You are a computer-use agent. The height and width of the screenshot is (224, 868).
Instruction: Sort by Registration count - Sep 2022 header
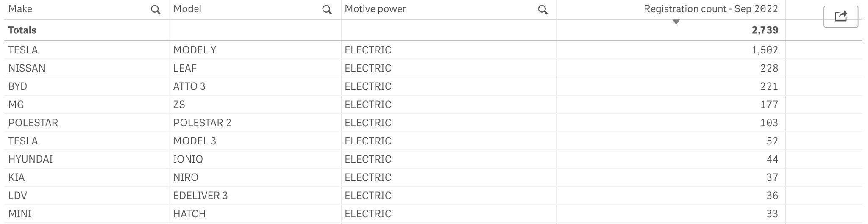711,9
